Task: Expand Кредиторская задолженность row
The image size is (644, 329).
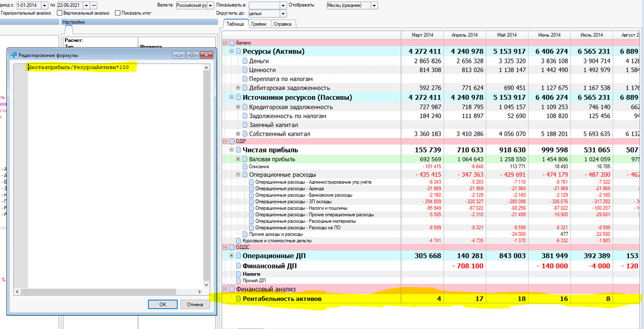Action: (x=238, y=107)
